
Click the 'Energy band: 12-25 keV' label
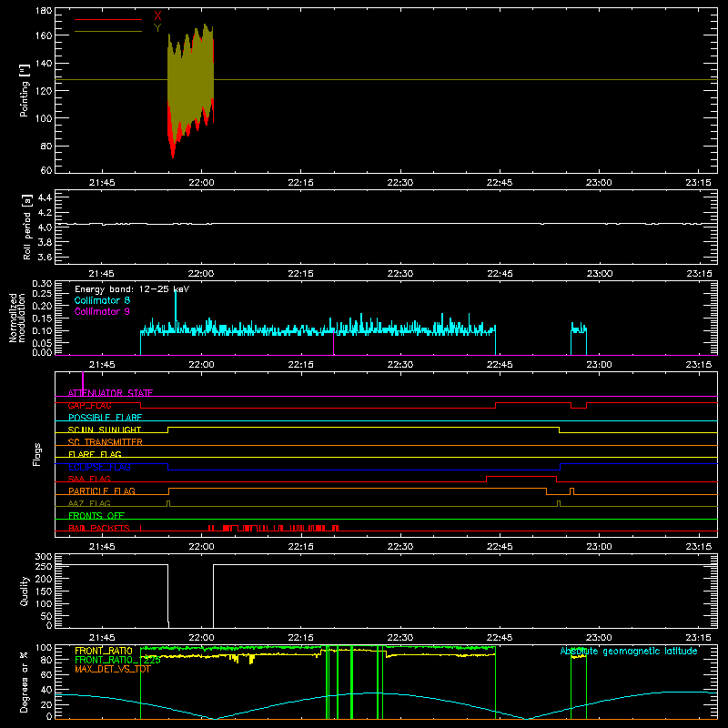(x=132, y=289)
